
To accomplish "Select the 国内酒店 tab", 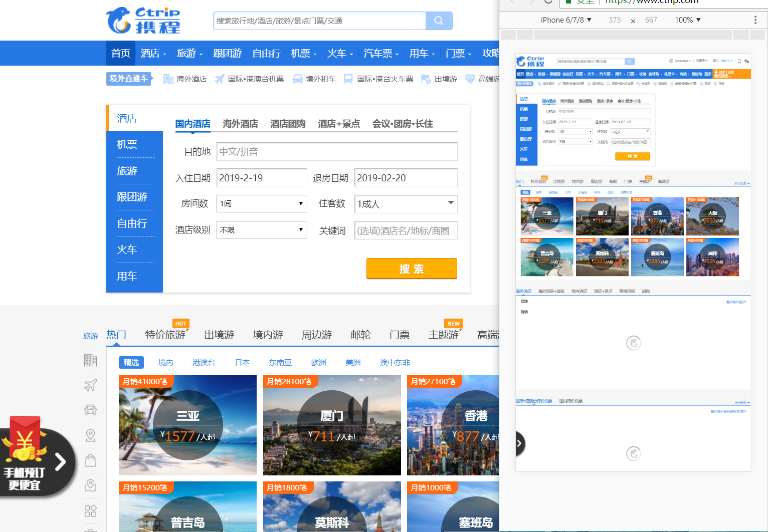I will pyautogui.click(x=193, y=124).
